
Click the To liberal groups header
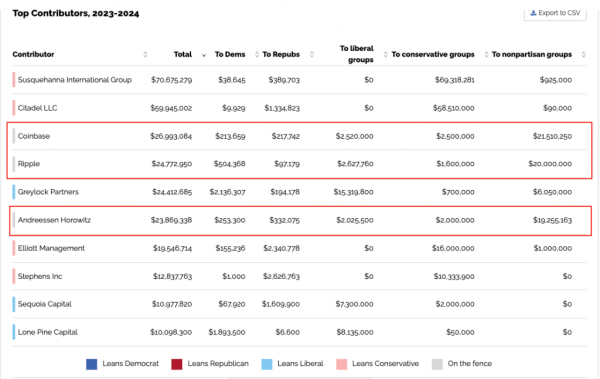357,54
